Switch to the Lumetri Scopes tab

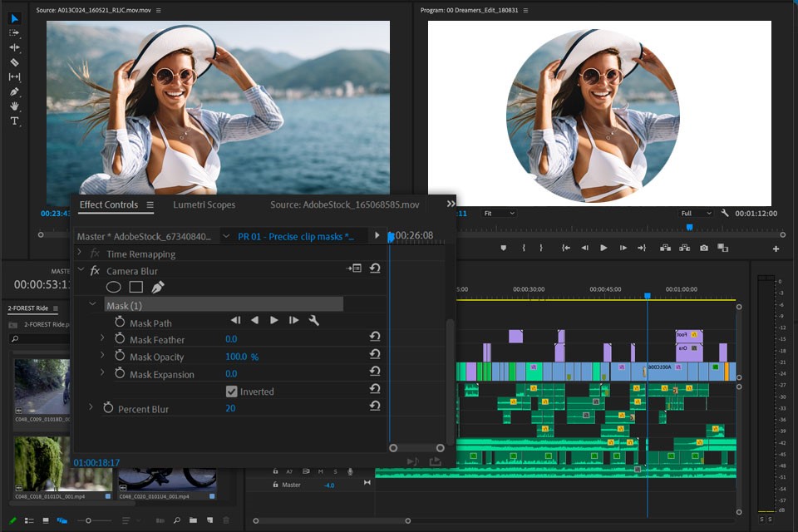pyautogui.click(x=204, y=204)
